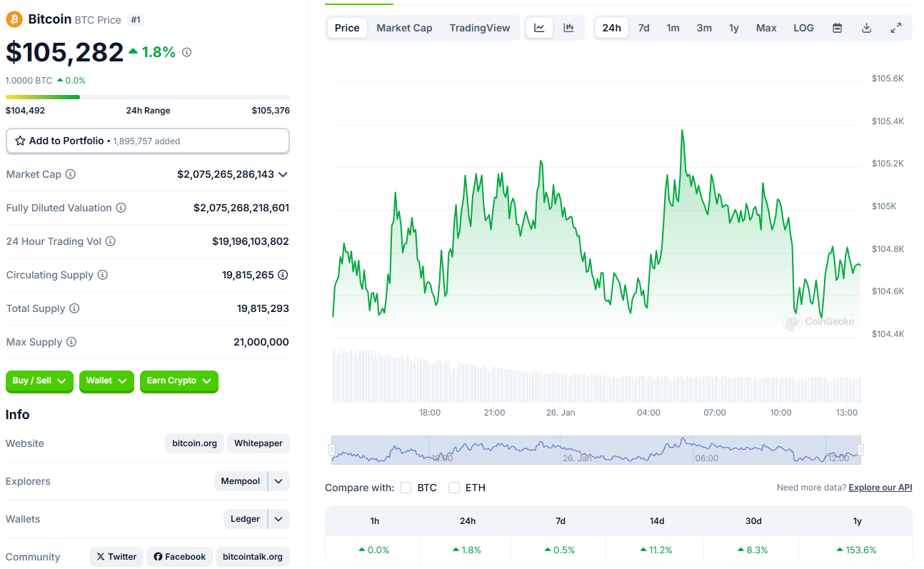Image resolution: width=924 pixels, height=569 pixels.
Task: Open the Ledger wallet link
Action: [245, 519]
